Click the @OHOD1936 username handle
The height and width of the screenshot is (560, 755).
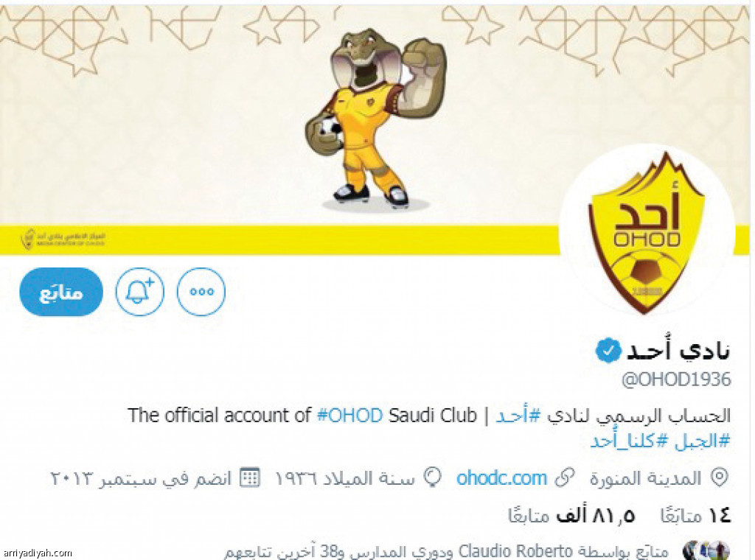point(676,380)
